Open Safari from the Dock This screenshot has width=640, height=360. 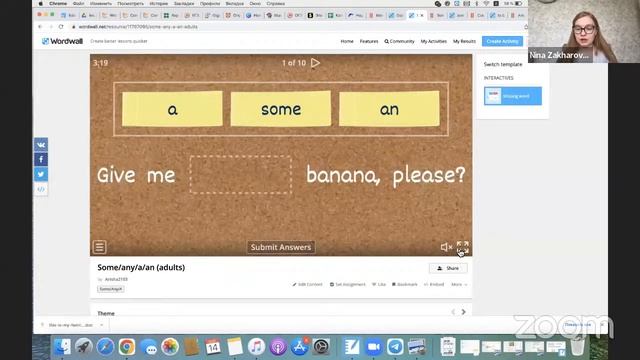click(x=105, y=347)
